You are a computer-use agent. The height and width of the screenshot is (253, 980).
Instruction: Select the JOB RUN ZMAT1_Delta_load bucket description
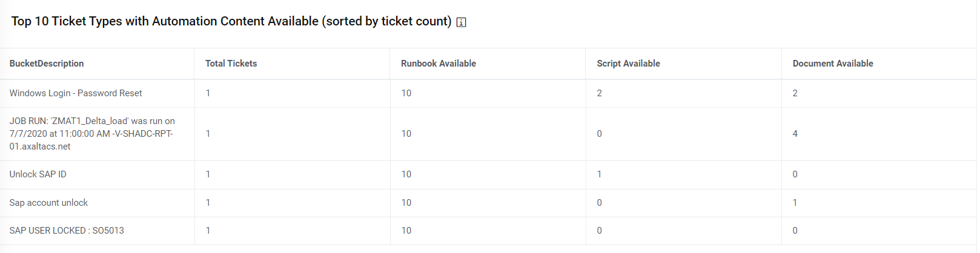click(x=91, y=134)
